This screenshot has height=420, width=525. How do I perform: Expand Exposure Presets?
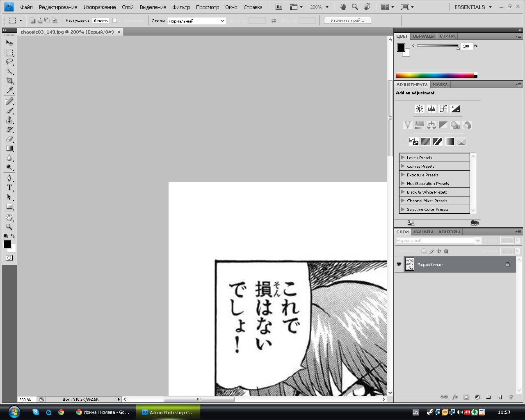[403, 175]
